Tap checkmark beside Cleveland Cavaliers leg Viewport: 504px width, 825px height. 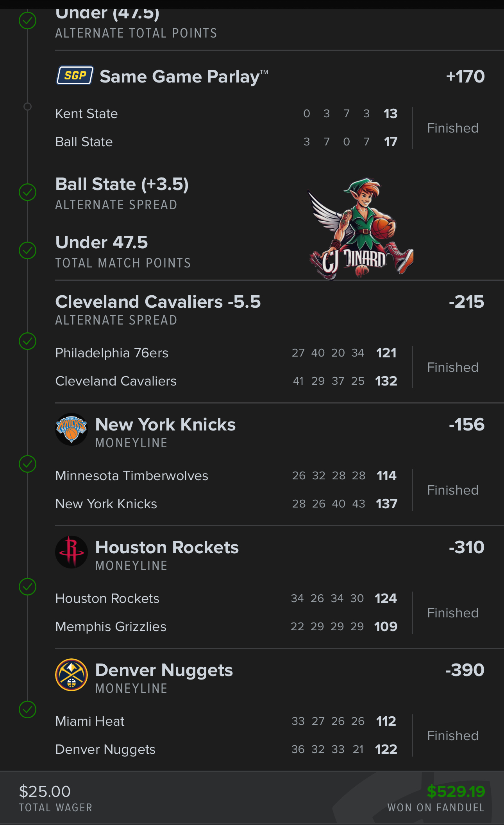tap(28, 341)
